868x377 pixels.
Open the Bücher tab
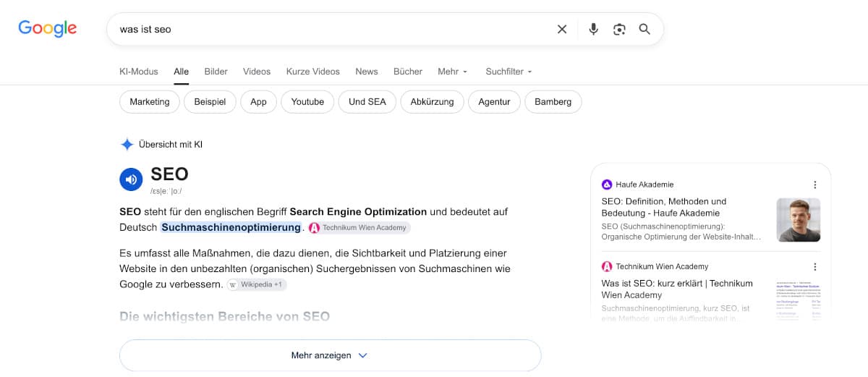pyautogui.click(x=408, y=72)
